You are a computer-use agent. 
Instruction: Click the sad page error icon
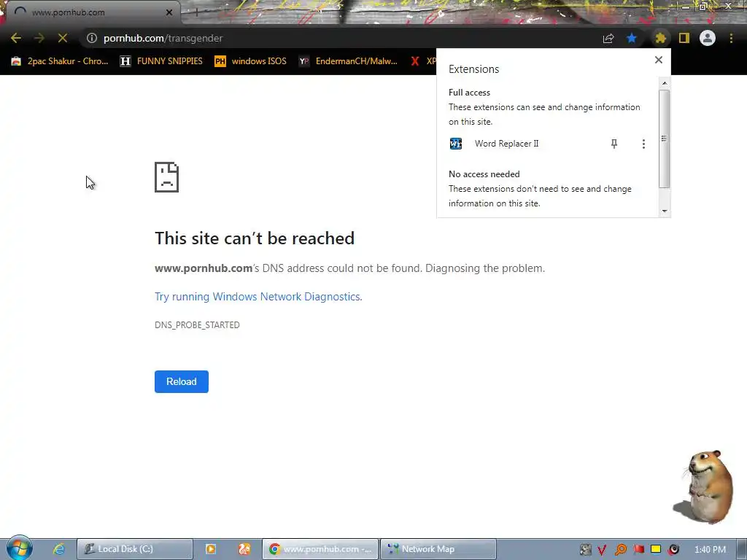coord(167,177)
